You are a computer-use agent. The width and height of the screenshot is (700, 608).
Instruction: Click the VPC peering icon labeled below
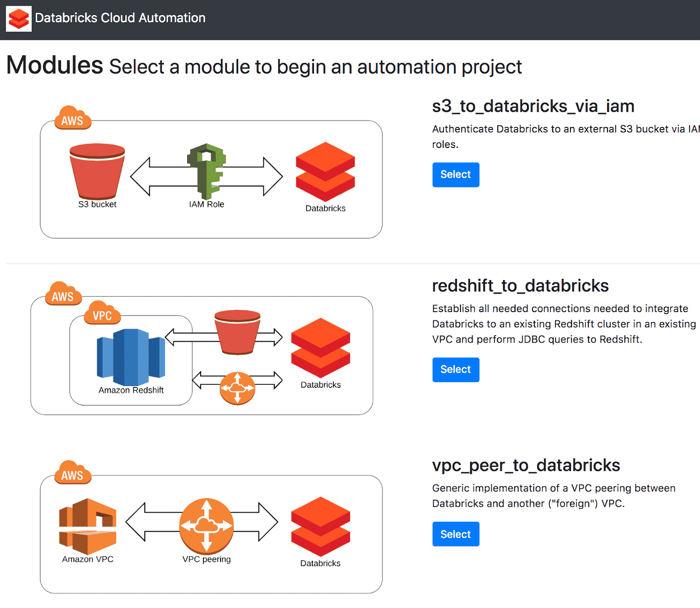206,526
